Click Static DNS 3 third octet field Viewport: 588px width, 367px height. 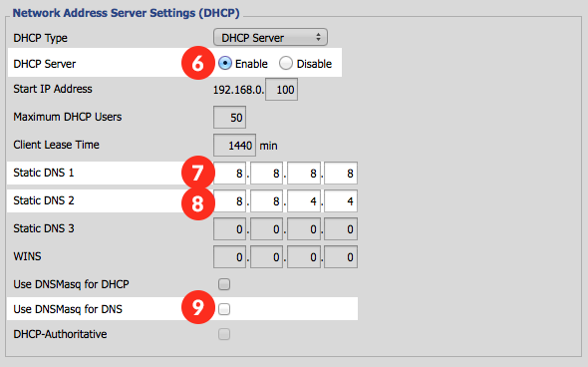[304, 229]
